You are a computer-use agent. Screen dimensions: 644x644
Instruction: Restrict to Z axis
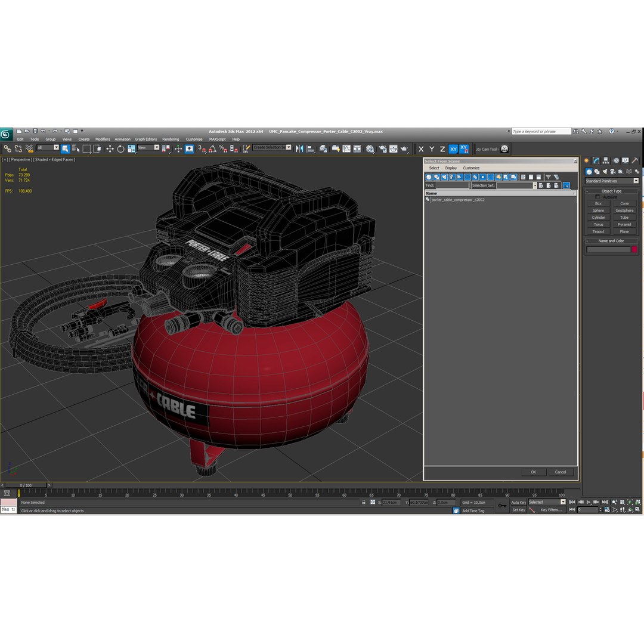442,149
